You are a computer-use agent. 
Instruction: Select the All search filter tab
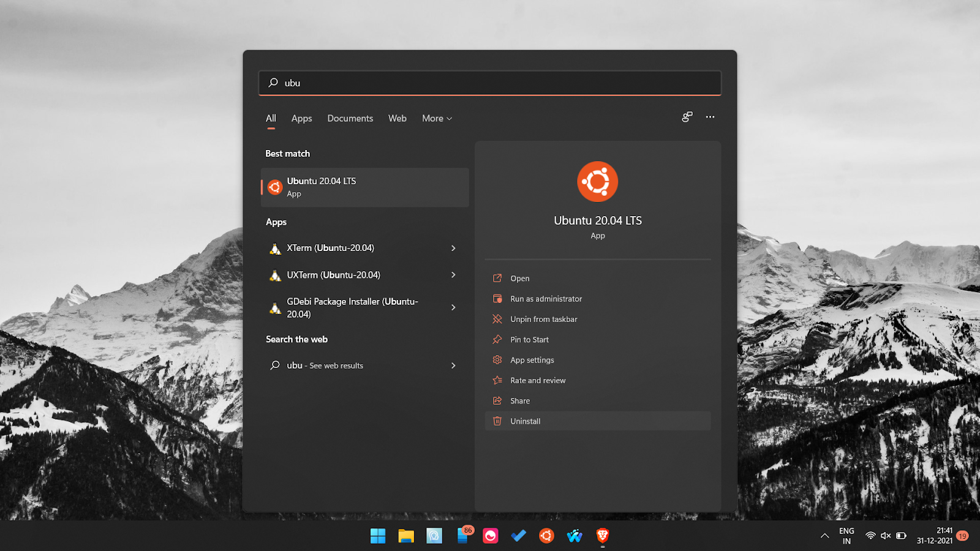(x=271, y=118)
